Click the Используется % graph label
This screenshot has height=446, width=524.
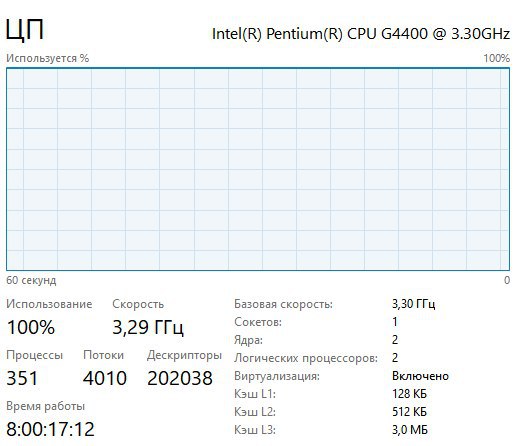click(x=48, y=58)
